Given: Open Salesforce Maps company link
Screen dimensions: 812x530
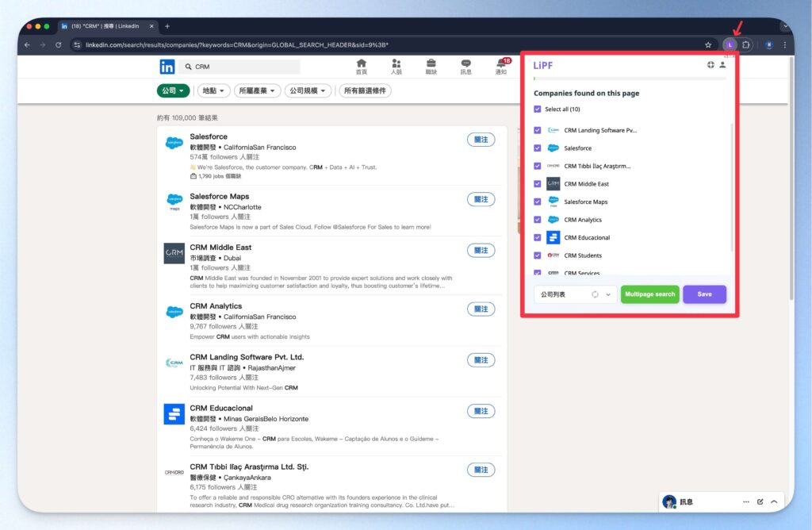Looking at the screenshot, I should coord(220,196).
